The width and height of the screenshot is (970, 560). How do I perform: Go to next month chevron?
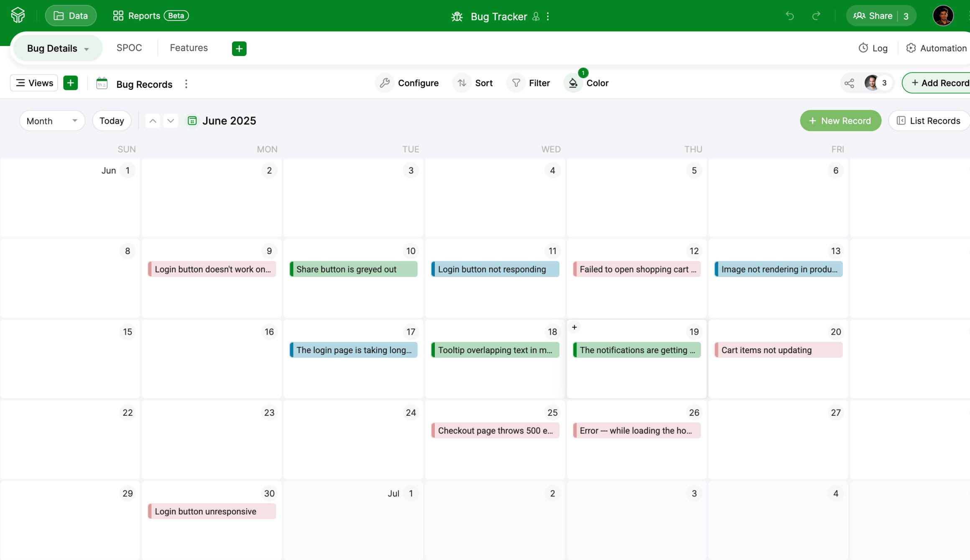click(170, 121)
